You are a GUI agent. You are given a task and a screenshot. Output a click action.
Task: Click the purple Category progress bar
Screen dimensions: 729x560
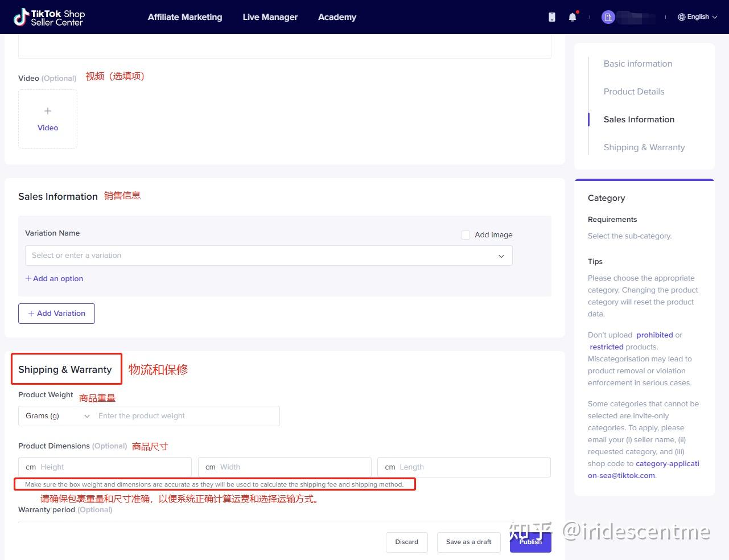pyautogui.click(x=644, y=180)
